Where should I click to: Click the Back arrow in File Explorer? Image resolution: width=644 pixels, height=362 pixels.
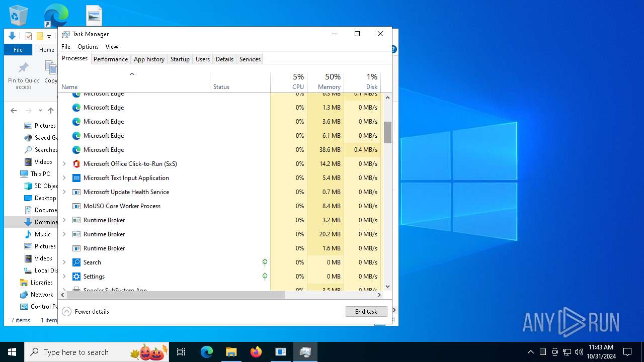tap(14, 111)
